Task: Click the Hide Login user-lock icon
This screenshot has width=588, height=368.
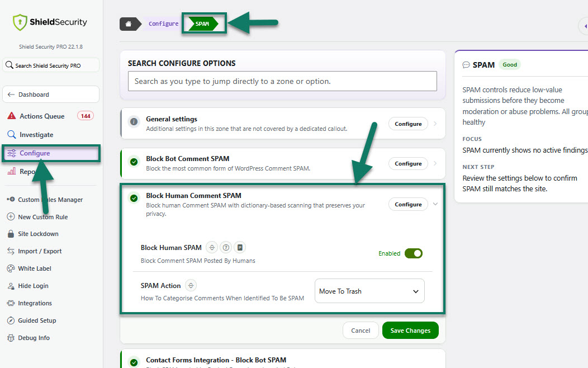Action: coord(11,286)
